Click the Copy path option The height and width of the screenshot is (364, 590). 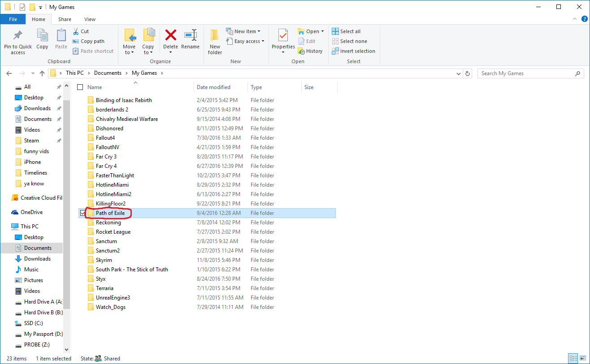coord(88,41)
